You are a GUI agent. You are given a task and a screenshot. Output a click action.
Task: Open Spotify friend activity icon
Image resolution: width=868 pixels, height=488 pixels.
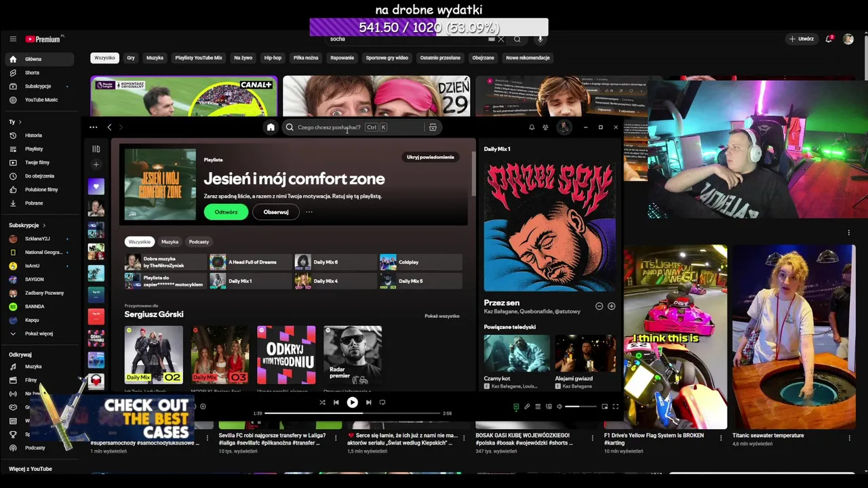tap(545, 127)
